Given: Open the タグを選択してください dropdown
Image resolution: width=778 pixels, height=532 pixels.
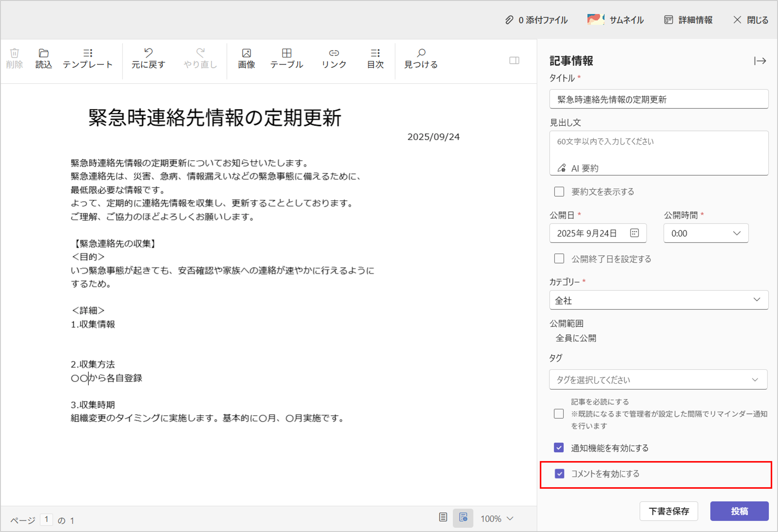Looking at the screenshot, I should [658, 380].
